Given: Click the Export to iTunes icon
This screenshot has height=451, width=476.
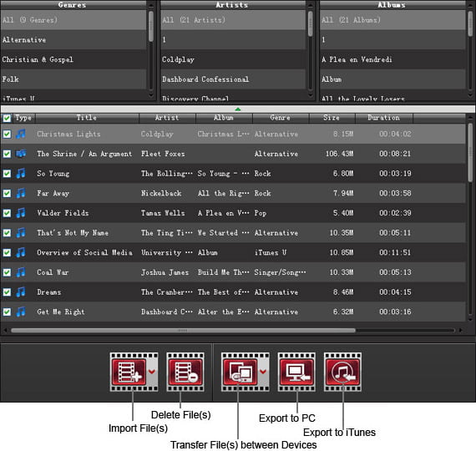Looking at the screenshot, I should pyautogui.click(x=342, y=372).
